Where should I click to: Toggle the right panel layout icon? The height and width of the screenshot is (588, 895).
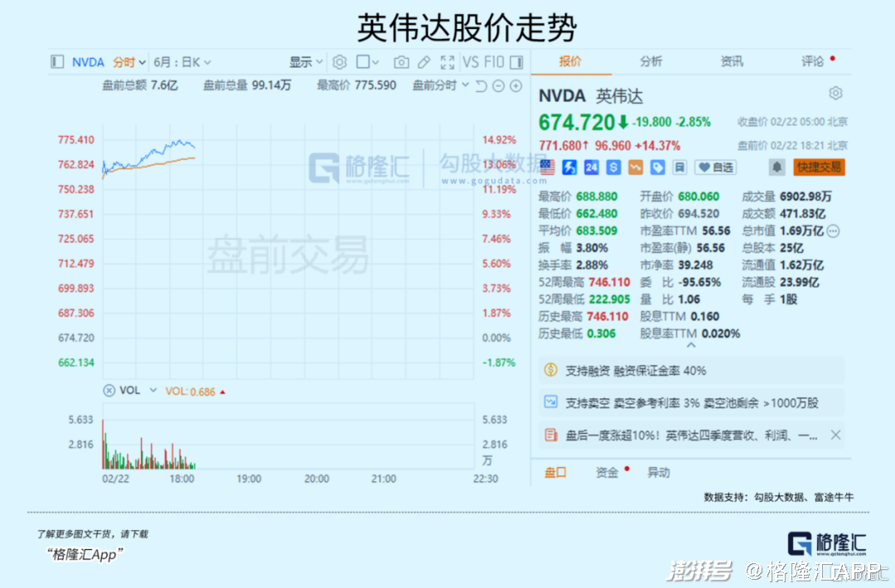(516, 62)
